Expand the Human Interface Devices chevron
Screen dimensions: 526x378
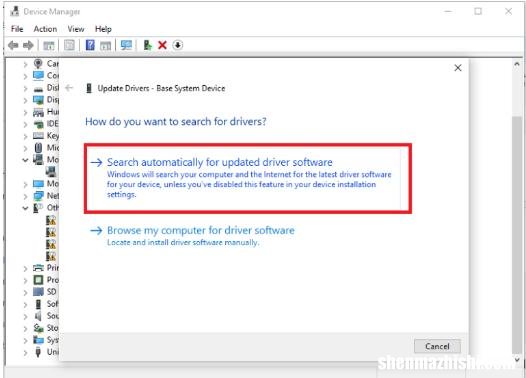(25, 112)
